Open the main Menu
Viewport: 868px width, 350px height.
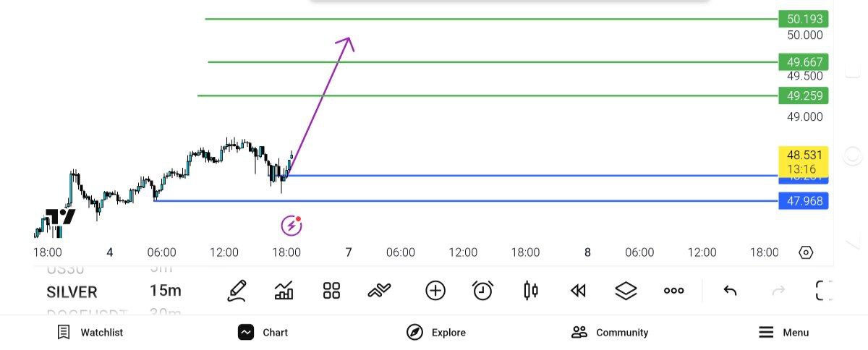click(x=783, y=333)
